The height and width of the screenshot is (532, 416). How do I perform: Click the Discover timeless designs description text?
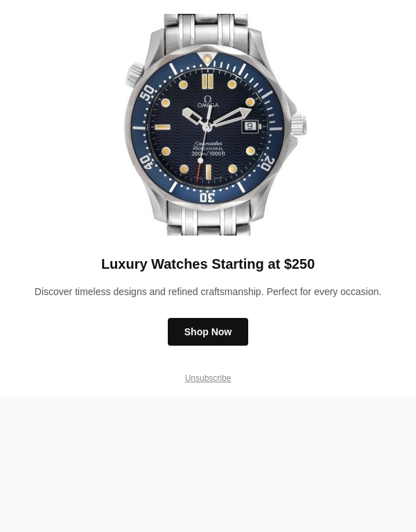pos(208,292)
